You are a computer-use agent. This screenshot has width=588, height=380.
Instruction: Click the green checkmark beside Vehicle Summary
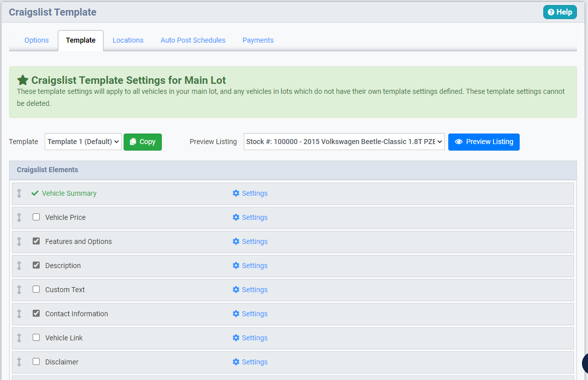(34, 193)
